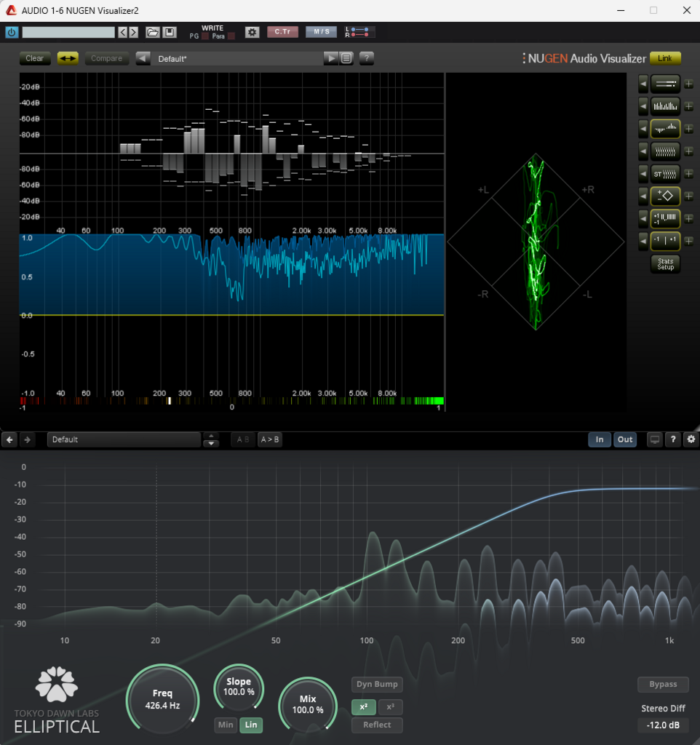
Task: Enable the PG write checkbox
Action: click(205, 36)
